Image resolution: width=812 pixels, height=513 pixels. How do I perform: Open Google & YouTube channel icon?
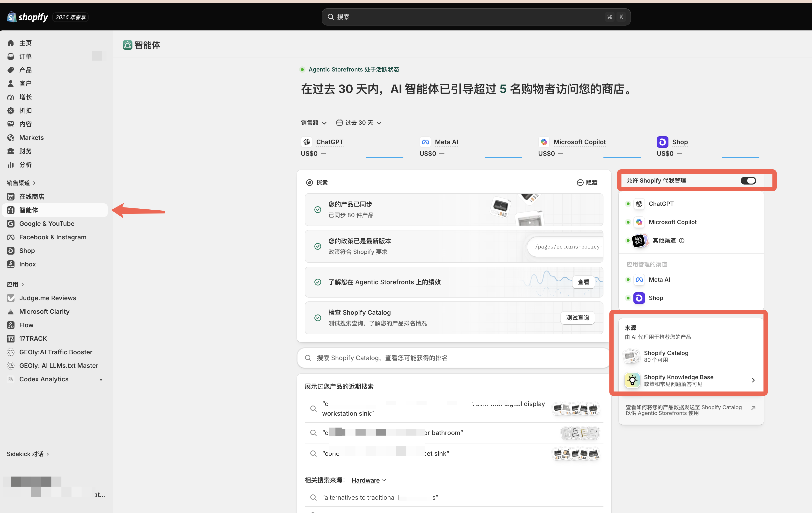coord(11,223)
